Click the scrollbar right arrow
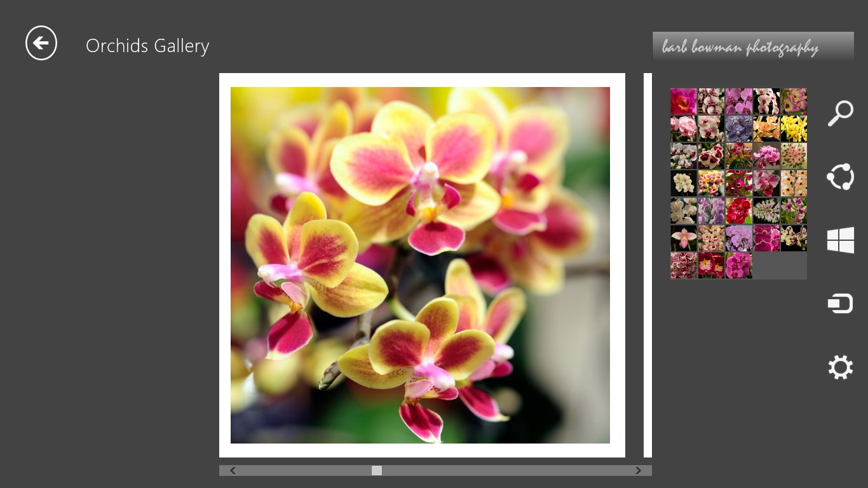868x488 pixels. 638,470
